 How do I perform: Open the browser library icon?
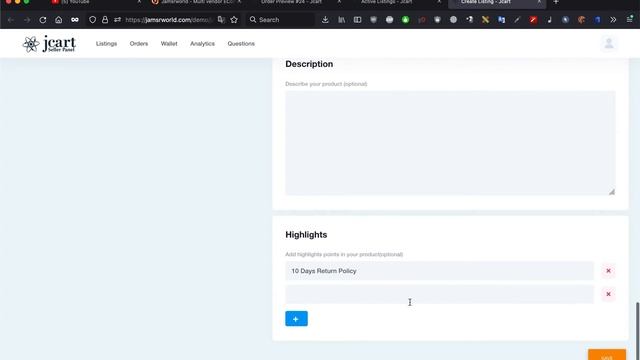341,20
